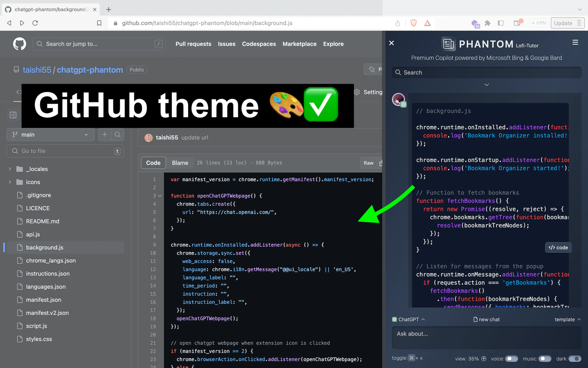Toggle the music switch
Image resolution: width=588 pixels, height=368 pixels.
coord(545,358)
